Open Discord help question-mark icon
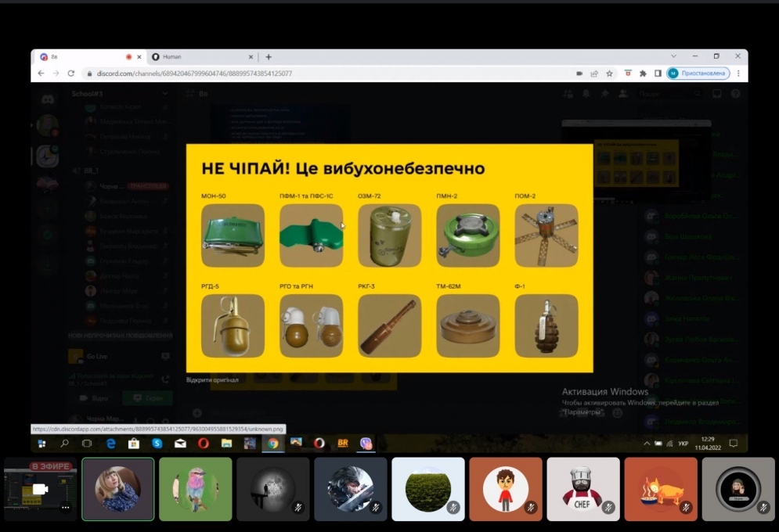The width and height of the screenshot is (779, 532). pos(735,94)
